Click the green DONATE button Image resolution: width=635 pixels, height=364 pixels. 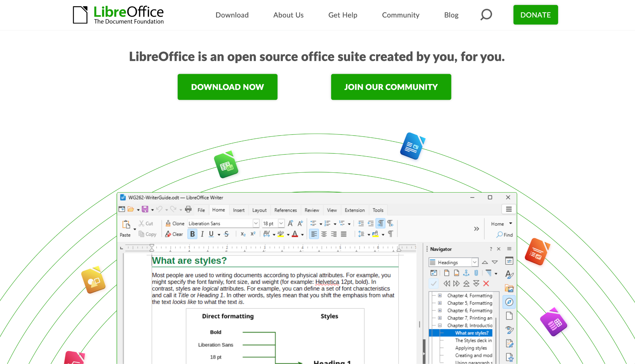pyautogui.click(x=535, y=15)
